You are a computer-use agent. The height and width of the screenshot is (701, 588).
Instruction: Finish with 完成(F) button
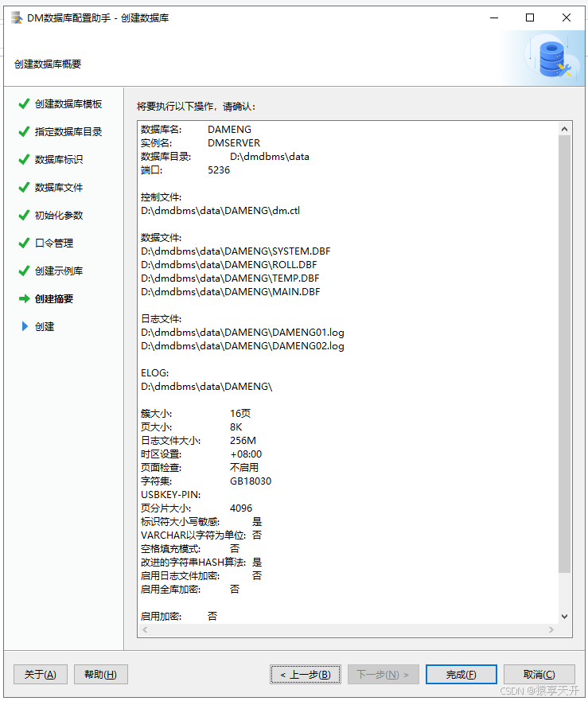(x=461, y=674)
